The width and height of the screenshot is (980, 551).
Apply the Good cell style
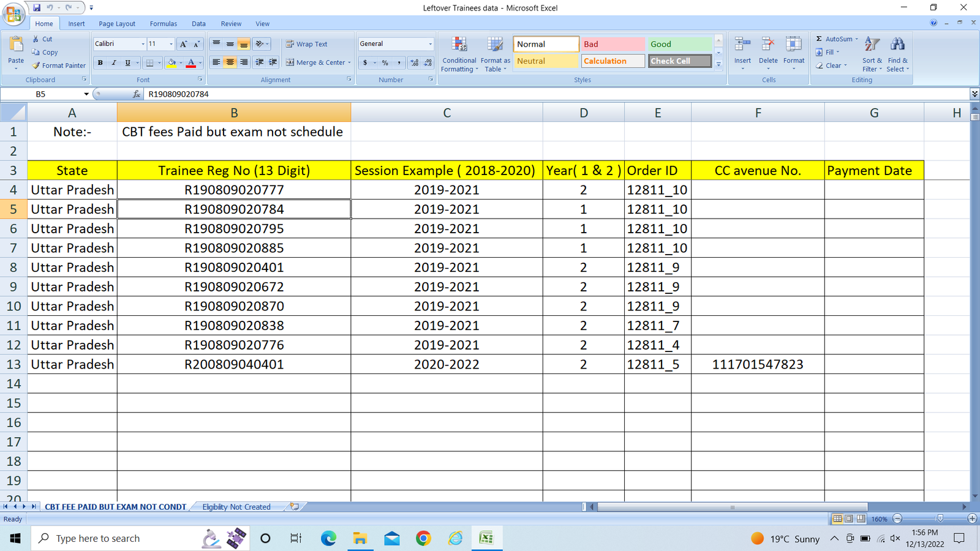click(x=679, y=44)
